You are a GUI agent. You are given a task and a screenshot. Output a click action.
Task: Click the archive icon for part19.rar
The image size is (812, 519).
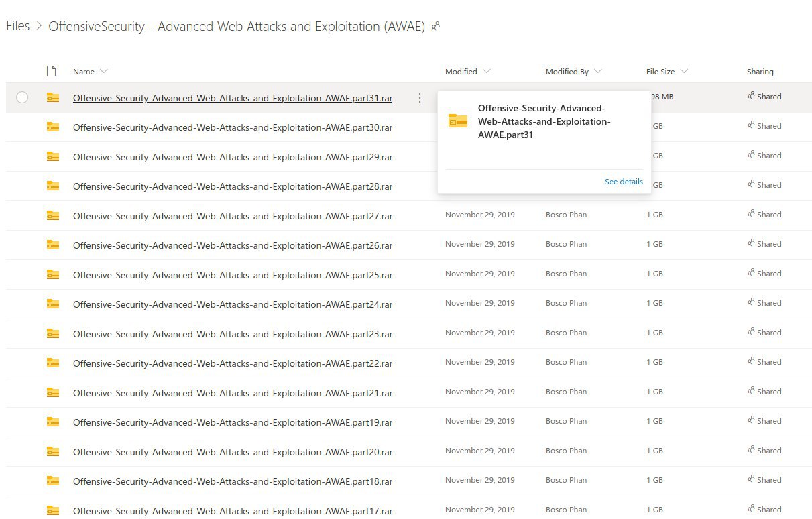53,422
